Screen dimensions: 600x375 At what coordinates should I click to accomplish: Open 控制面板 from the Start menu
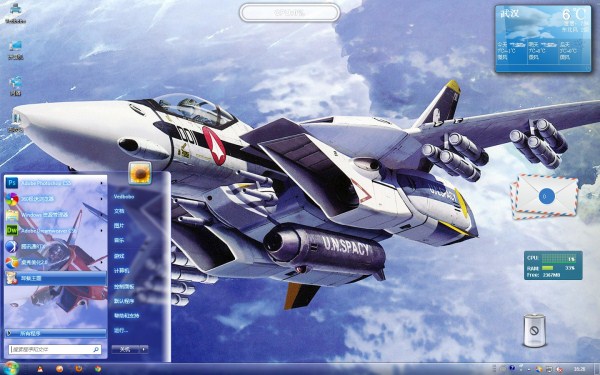pyautogui.click(x=124, y=286)
